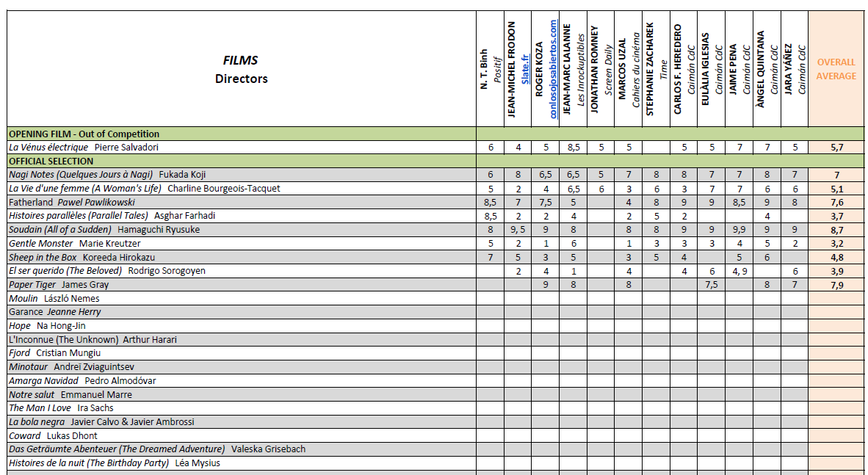This screenshot has width=868, height=475.
Task: Select the MARCOS UZAL column header
Action: 629,69
